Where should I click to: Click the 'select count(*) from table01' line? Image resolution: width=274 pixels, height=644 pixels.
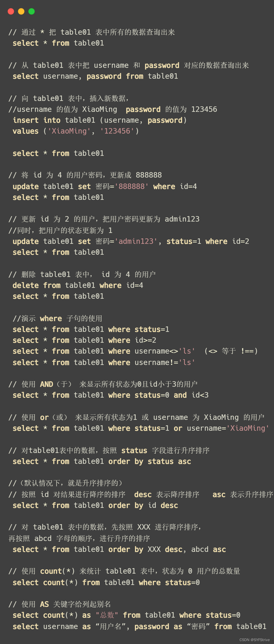click(x=106, y=582)
